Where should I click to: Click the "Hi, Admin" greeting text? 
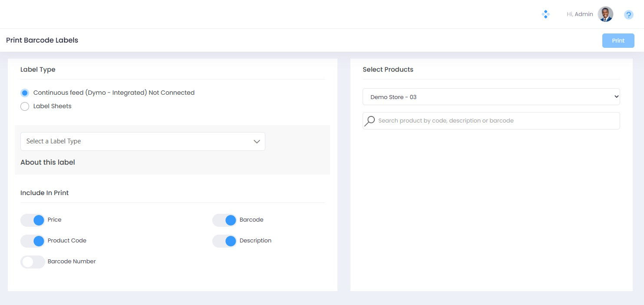[579, 14]
